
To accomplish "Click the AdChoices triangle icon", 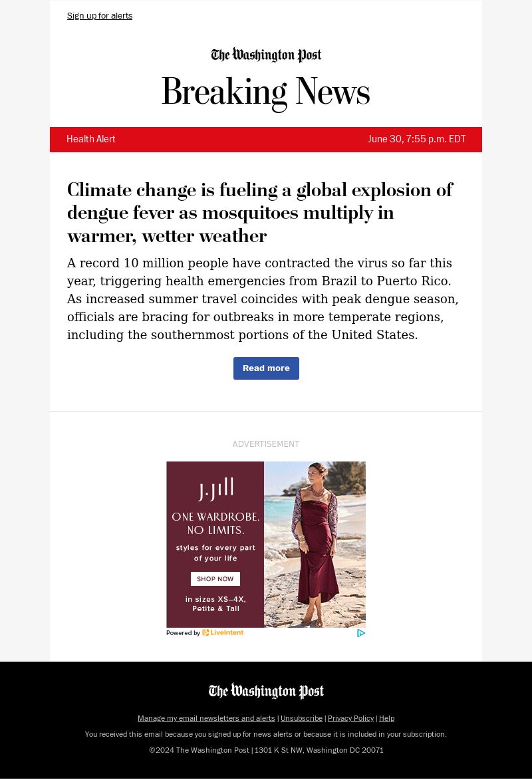I will coord(361,633).
